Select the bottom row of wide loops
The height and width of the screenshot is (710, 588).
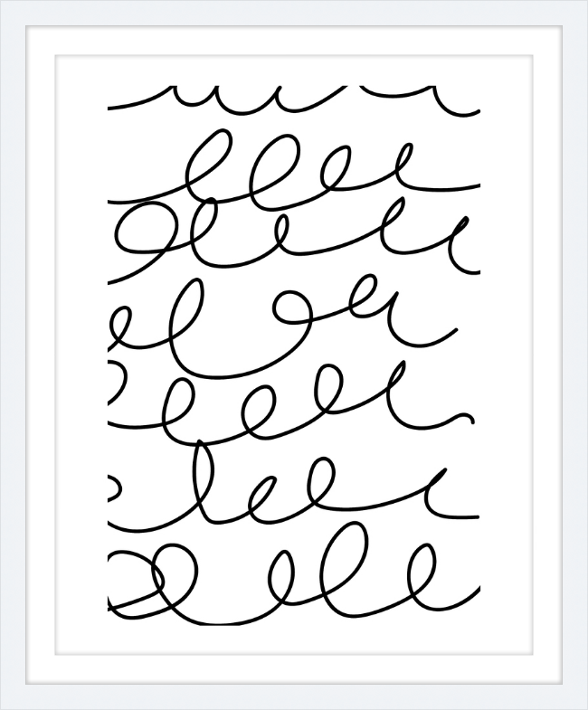point(293,575)
